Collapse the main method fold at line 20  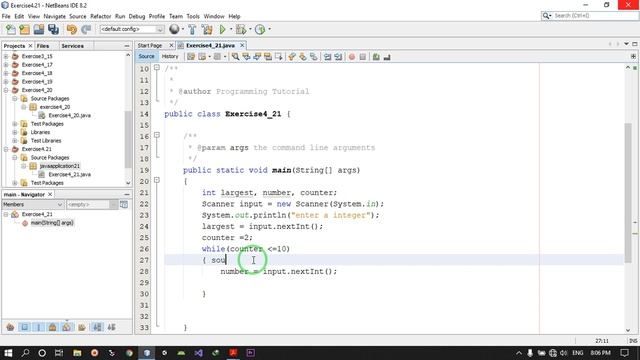point(157,180)
